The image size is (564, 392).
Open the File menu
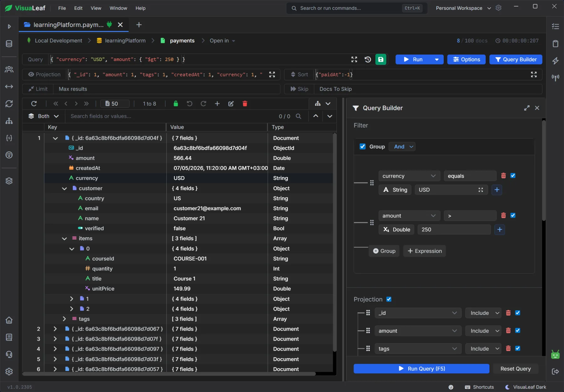click(62, 8)
